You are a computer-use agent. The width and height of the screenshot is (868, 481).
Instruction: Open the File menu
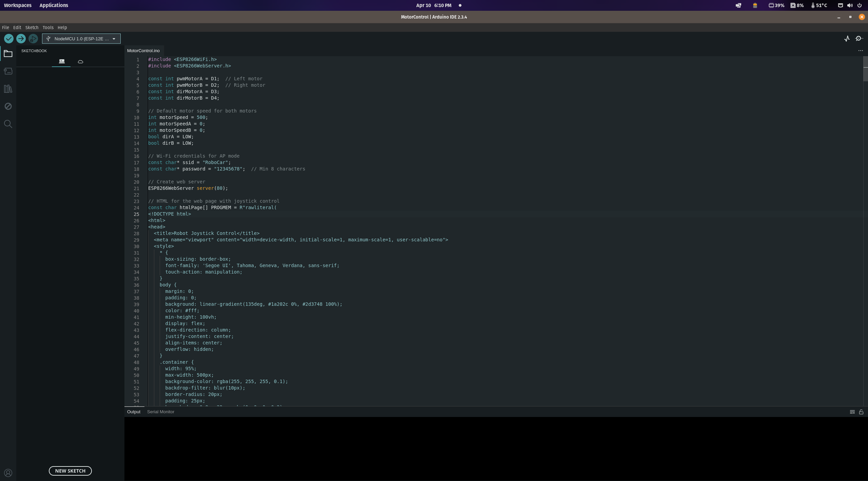point(5,27)
